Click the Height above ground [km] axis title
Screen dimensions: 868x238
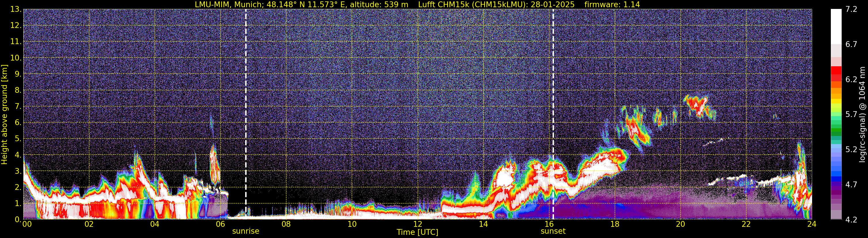(4, 115)
